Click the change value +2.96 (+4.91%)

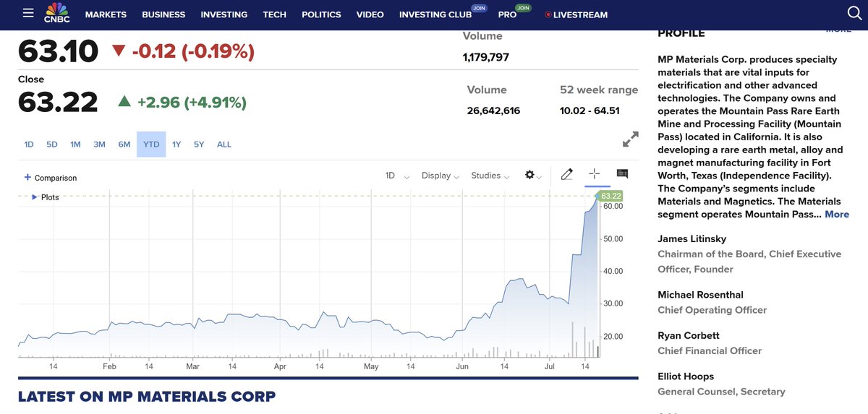[x=192, y=103]
